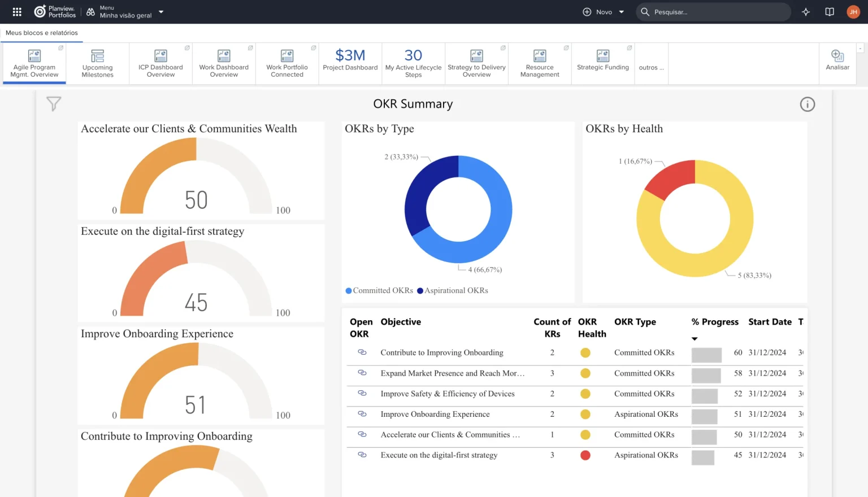Click the Novo plus button

coord(587,12)
